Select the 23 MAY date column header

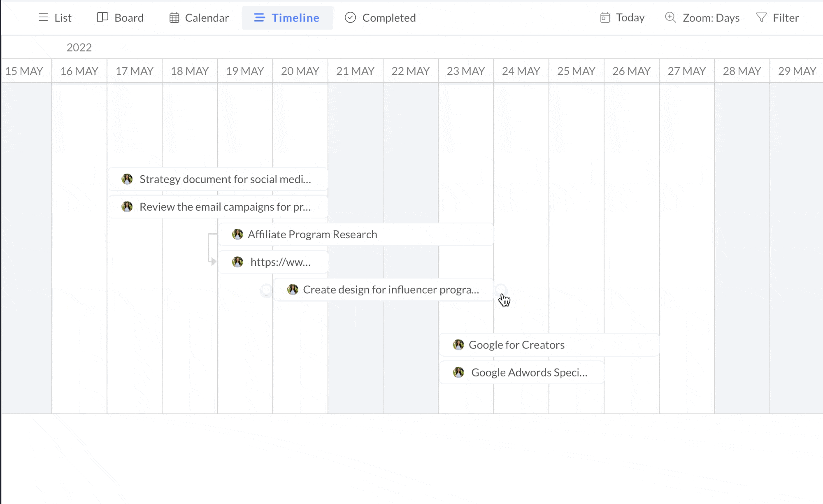(x=466, y=71)
